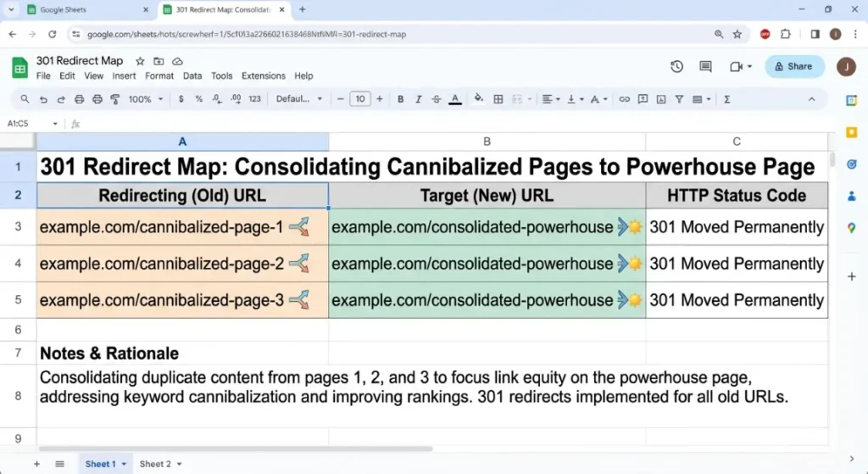Insert link using chain icon

point(625,99)
